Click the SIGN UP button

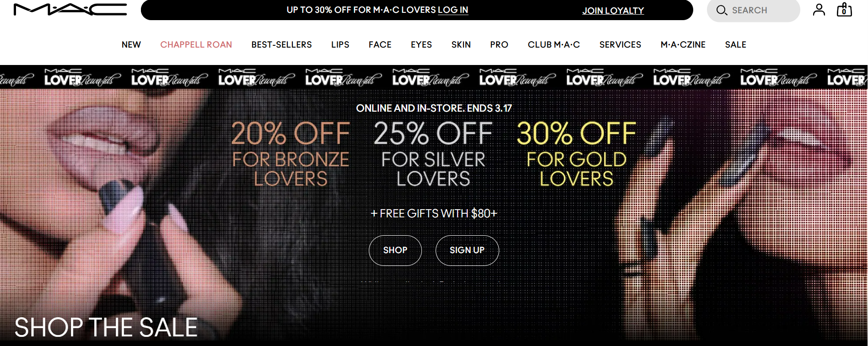[x=467, y=250]
